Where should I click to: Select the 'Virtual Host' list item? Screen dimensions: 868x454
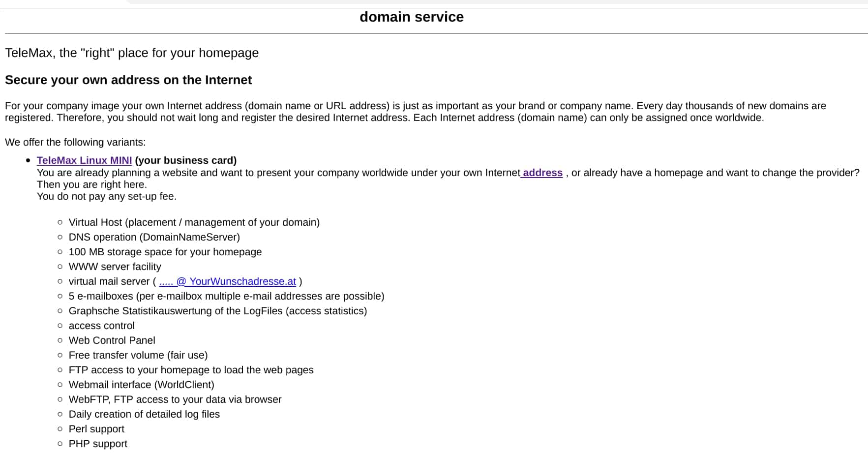194,222
